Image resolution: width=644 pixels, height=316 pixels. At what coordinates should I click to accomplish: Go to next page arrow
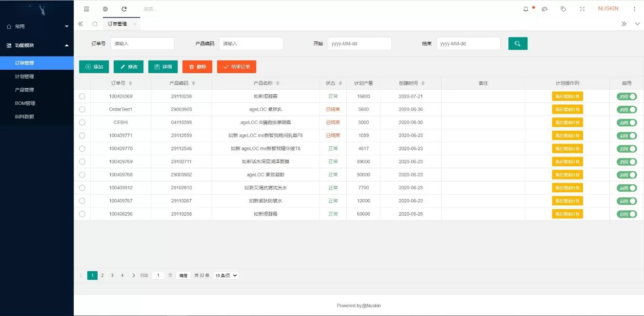(x=134, y=276)
